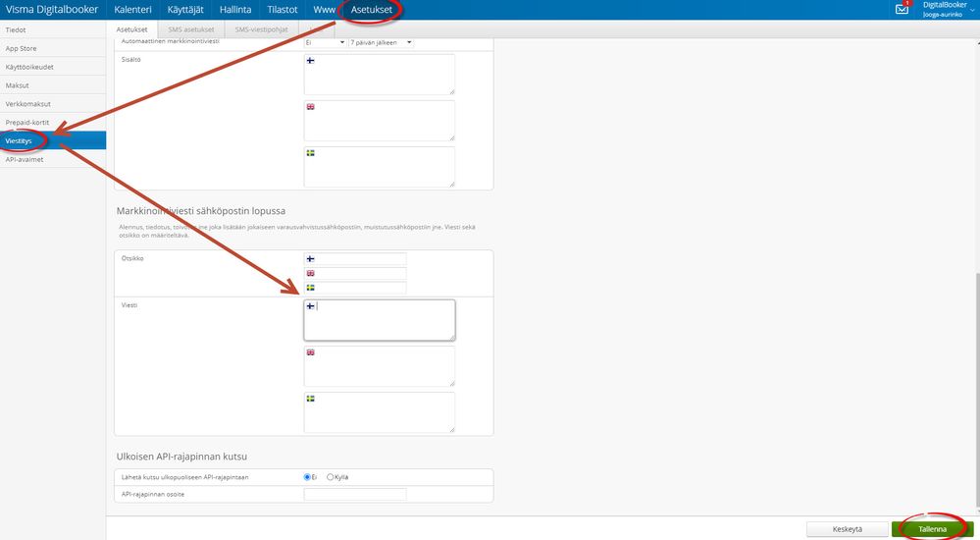Image resolution: width=980 pixels, height=540 pixels.
Task: Select App Store in the sidebar
Action: [53, 48]
